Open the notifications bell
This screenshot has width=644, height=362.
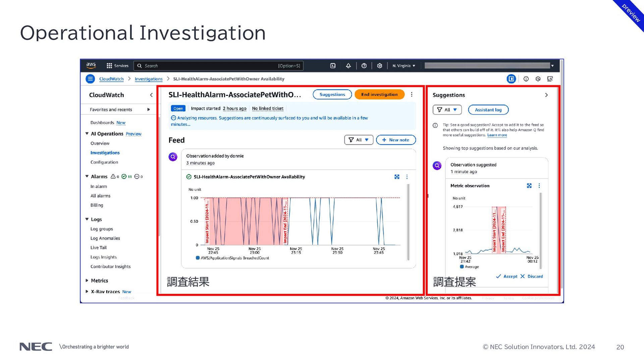point(348,66)
